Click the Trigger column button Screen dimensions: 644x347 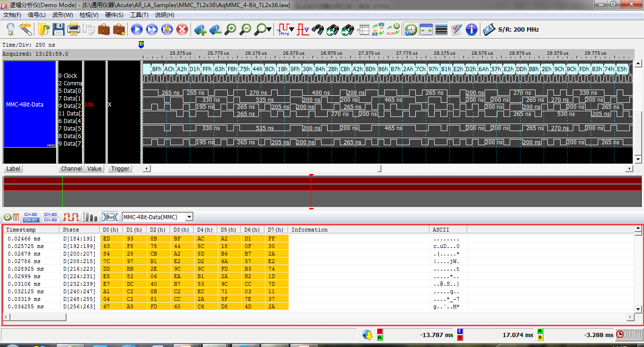tap(120, 168)
